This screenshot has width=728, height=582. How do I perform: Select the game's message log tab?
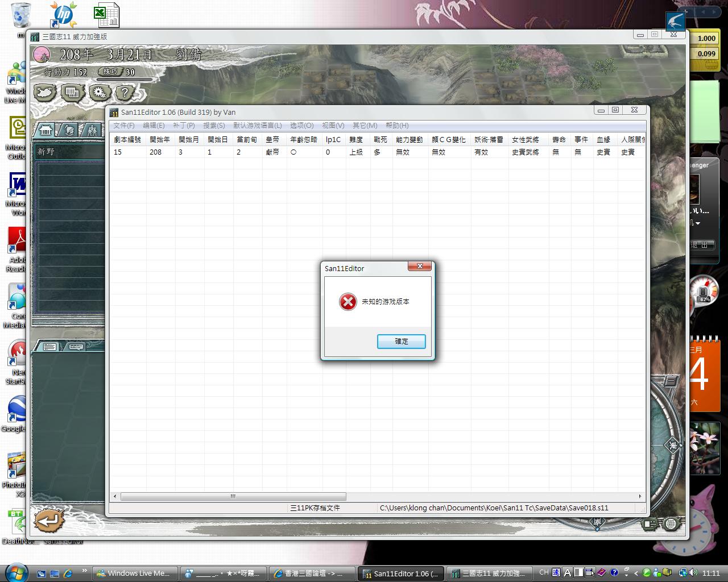tap(49, 346)
